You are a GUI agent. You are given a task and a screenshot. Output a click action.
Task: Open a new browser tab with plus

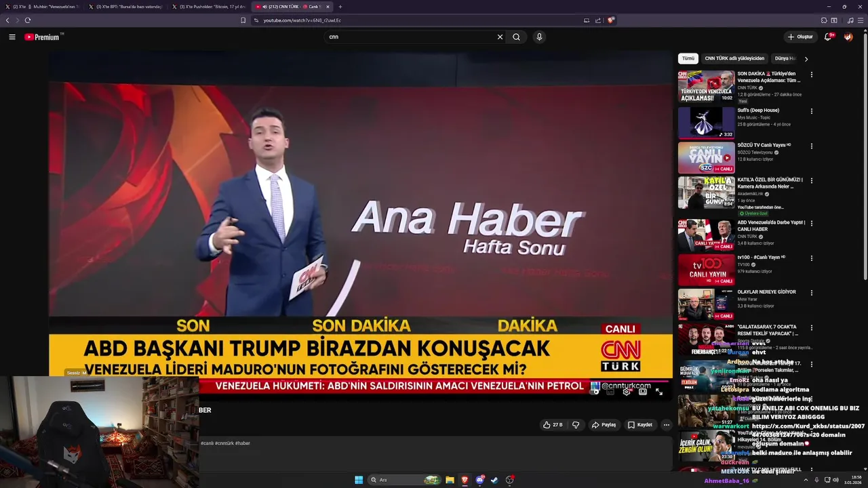(x=340, y=7)
